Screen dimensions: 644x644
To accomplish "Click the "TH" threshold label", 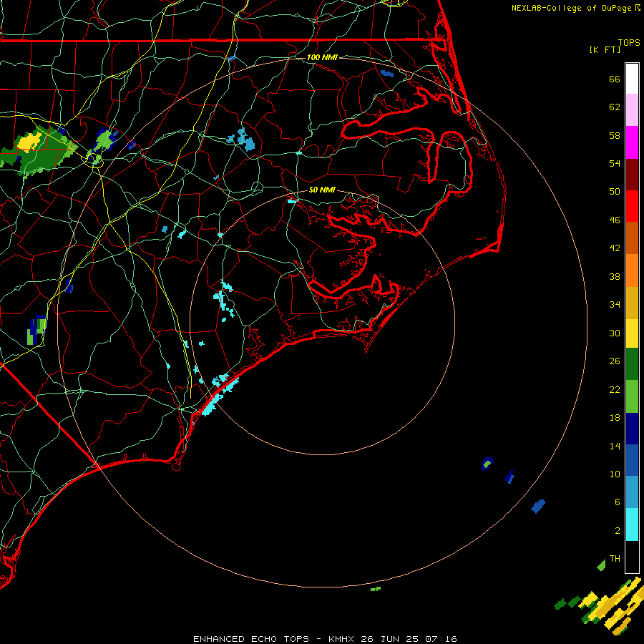I will click(615, 559).
